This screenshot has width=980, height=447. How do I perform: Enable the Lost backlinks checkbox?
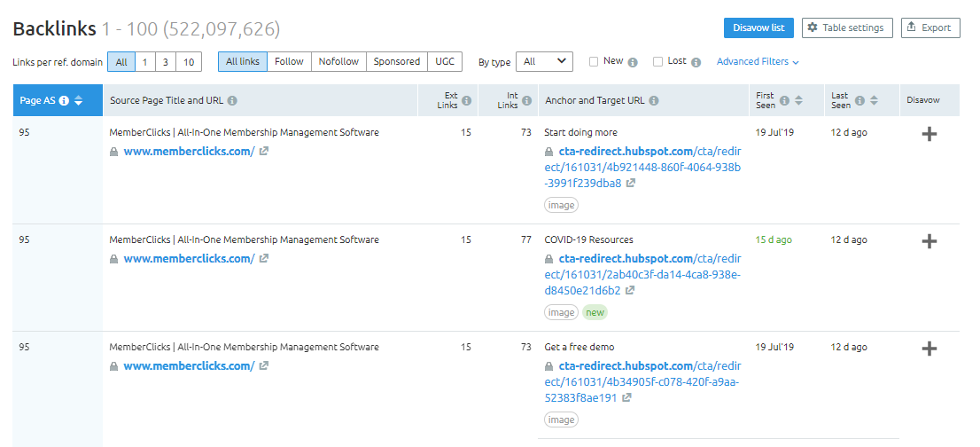tap(657, 61)
